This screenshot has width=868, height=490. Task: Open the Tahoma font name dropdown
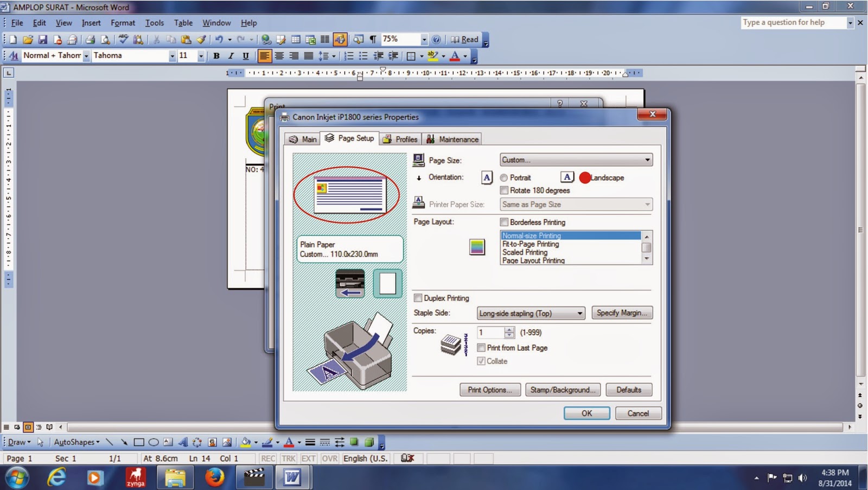click(172, 56)
